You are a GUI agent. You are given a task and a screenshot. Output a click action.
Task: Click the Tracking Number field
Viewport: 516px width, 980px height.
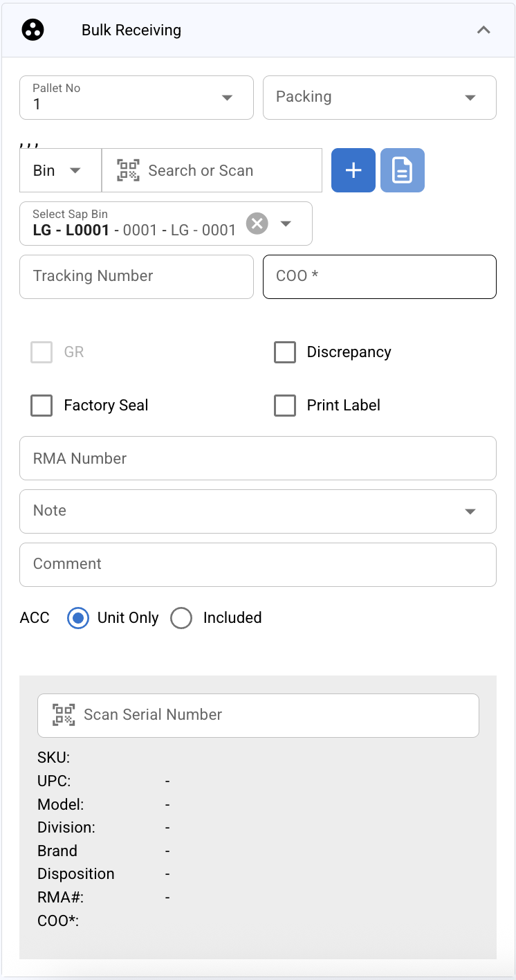[x=136, y=276]
